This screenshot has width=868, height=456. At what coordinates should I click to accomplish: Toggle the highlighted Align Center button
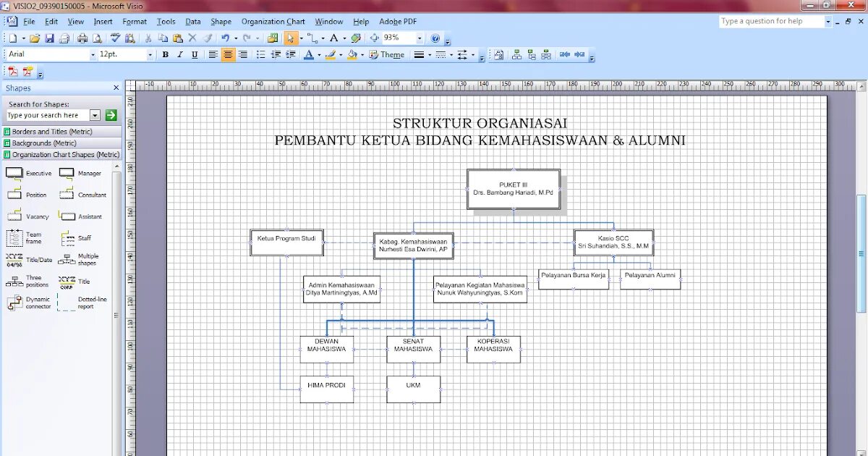coord(229,54)
